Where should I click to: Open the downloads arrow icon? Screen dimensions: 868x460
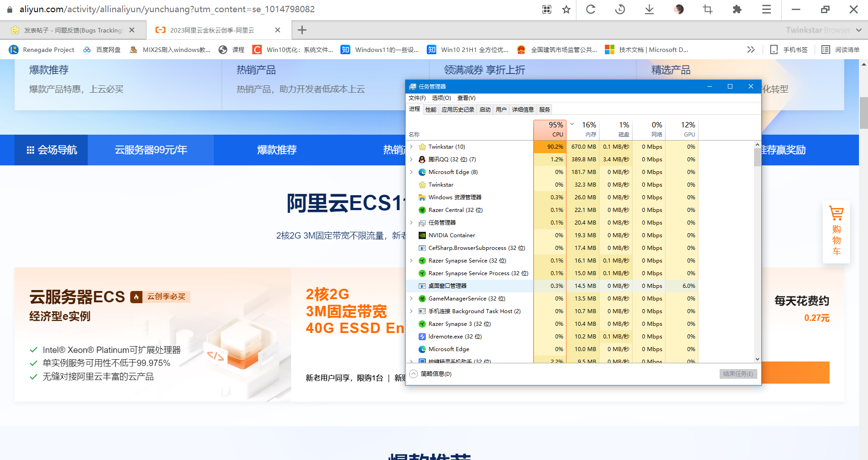point(649,9)
